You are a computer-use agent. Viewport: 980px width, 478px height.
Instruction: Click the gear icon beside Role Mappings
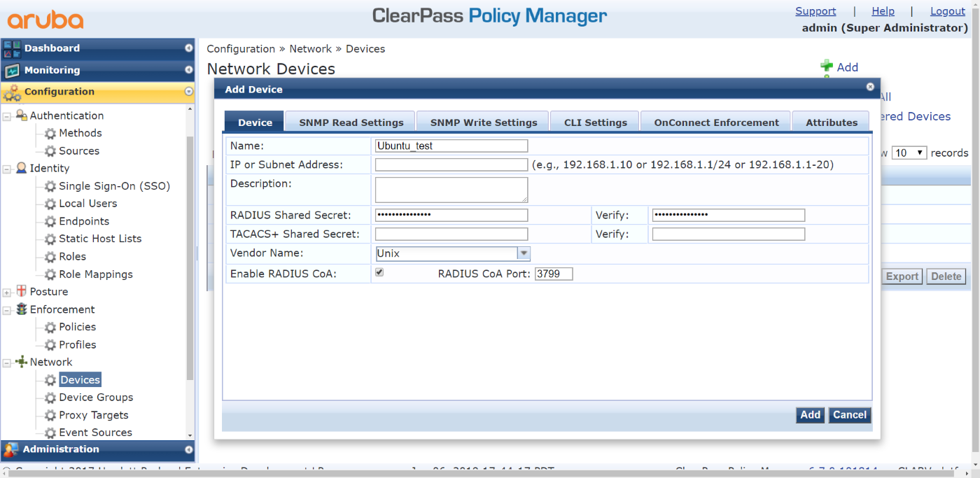50,274
